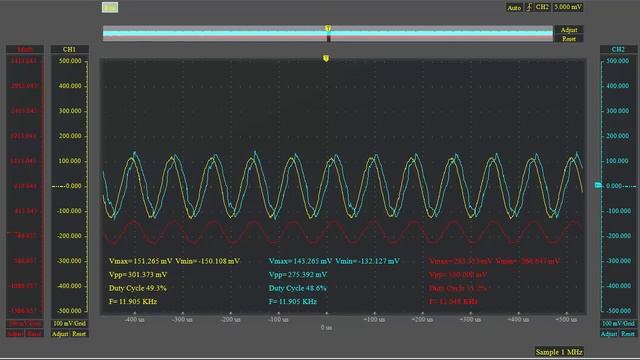Click the waveform overview strip bar

[x=328, y=34]
